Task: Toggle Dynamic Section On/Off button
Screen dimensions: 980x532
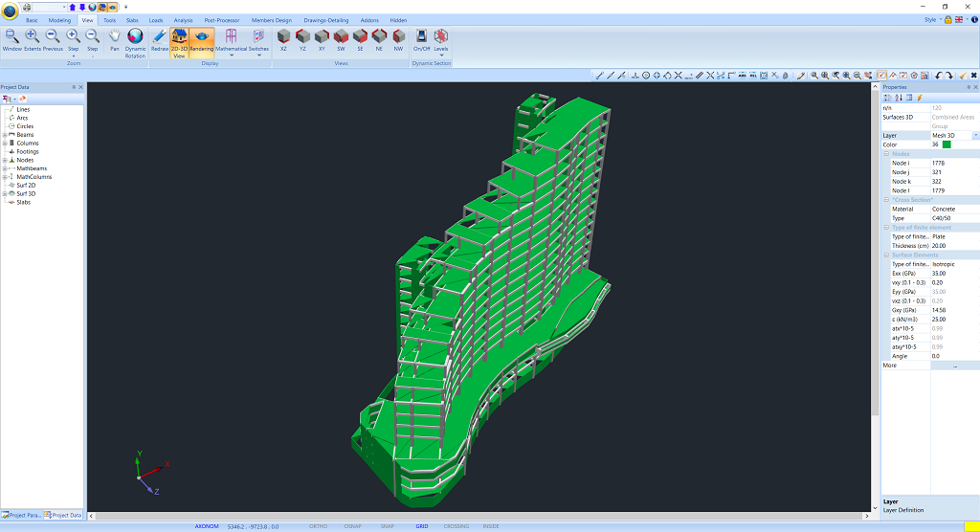Action: (421, 39)
